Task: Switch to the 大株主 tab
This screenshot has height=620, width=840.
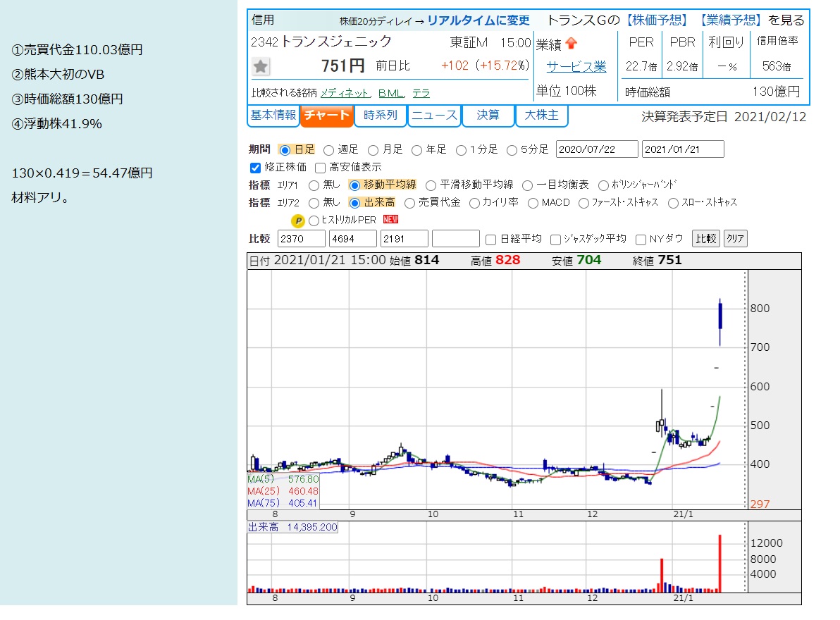Action: click(541, 116)
